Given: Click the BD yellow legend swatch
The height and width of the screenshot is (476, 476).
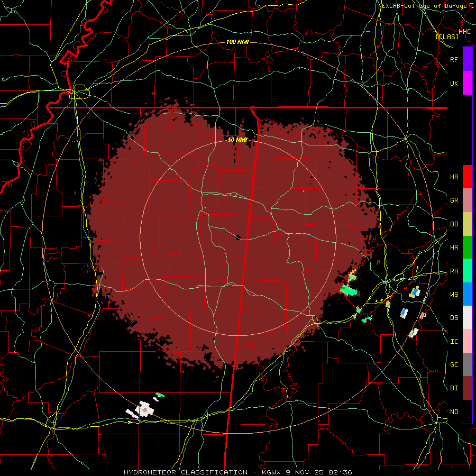Looking at the screenshot, I should tap(467, 224).
